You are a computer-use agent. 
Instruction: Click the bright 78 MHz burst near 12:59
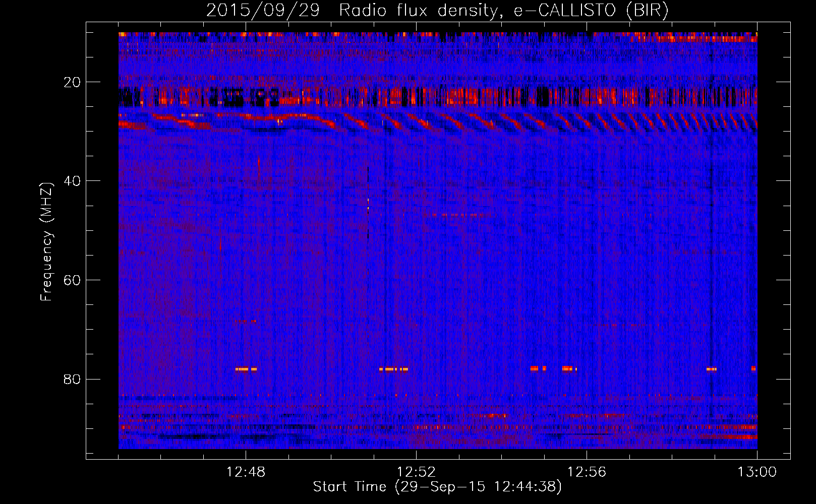tap(711, 369)
